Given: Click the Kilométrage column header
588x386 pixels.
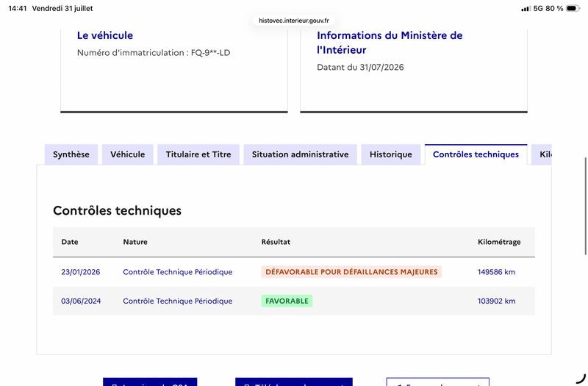Looking at the screenshot, I should coord(499,242).
